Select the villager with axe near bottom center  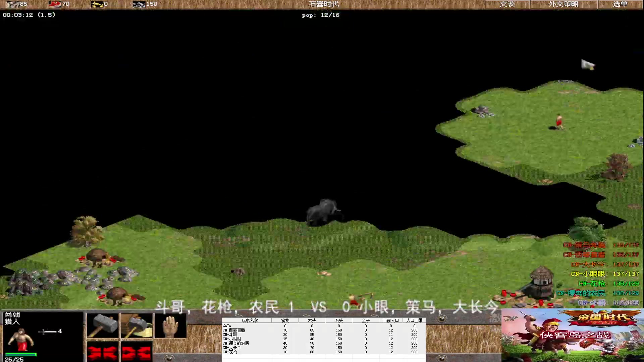click(x=359, y=299)
